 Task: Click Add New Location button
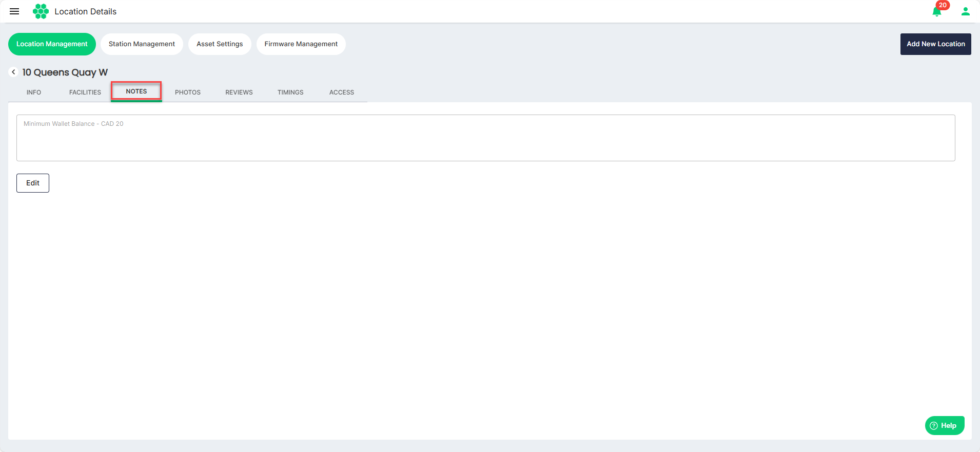[935, 44]
